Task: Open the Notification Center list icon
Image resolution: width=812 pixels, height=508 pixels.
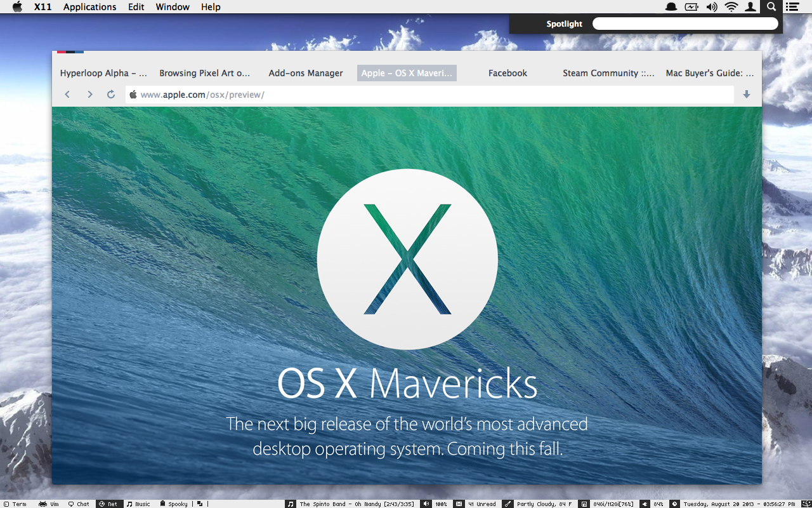Action: point(792,7)
